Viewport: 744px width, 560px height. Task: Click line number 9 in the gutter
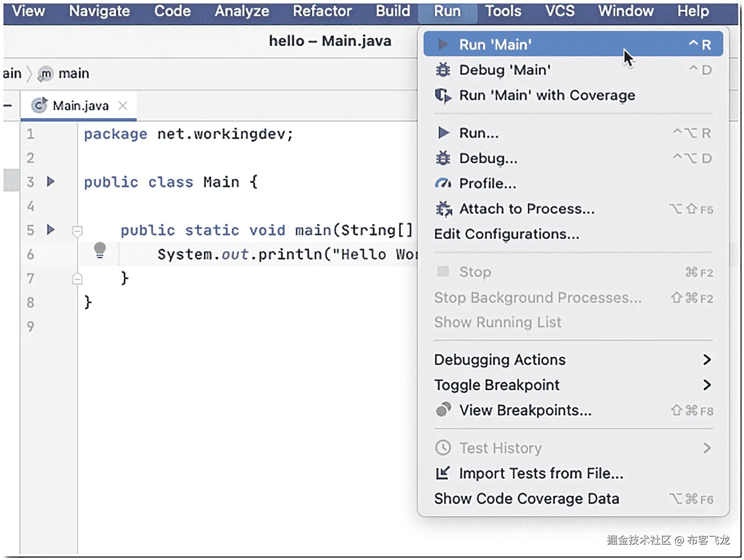[30, 326]
